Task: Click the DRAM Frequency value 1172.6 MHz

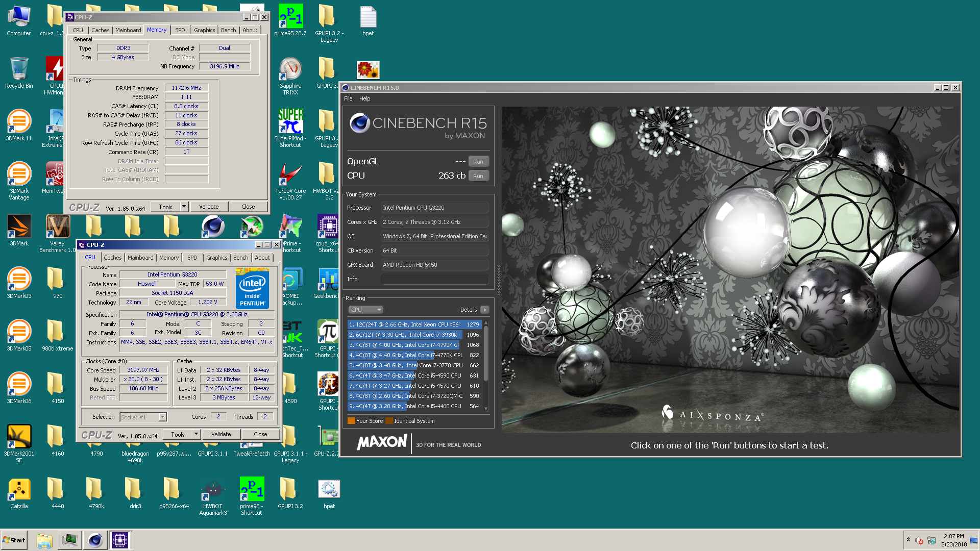Action: [x=186, y=88]
